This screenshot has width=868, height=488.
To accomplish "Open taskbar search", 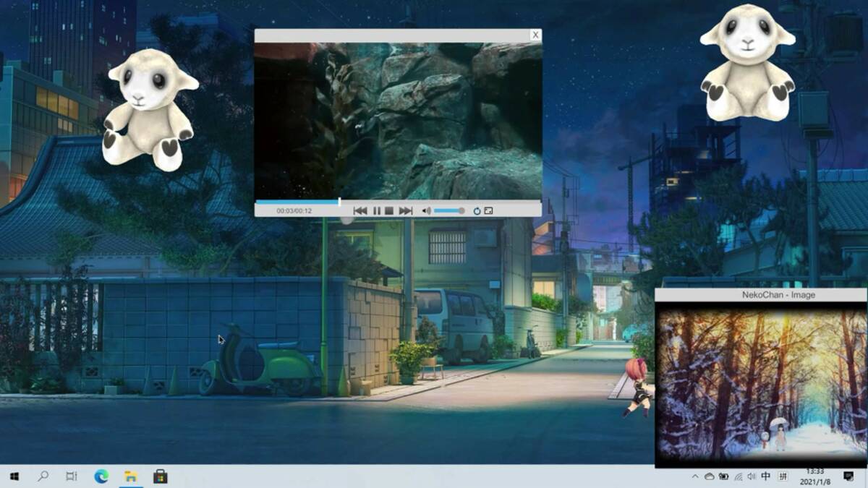I will pyautogui.click(x=43, y=476).
